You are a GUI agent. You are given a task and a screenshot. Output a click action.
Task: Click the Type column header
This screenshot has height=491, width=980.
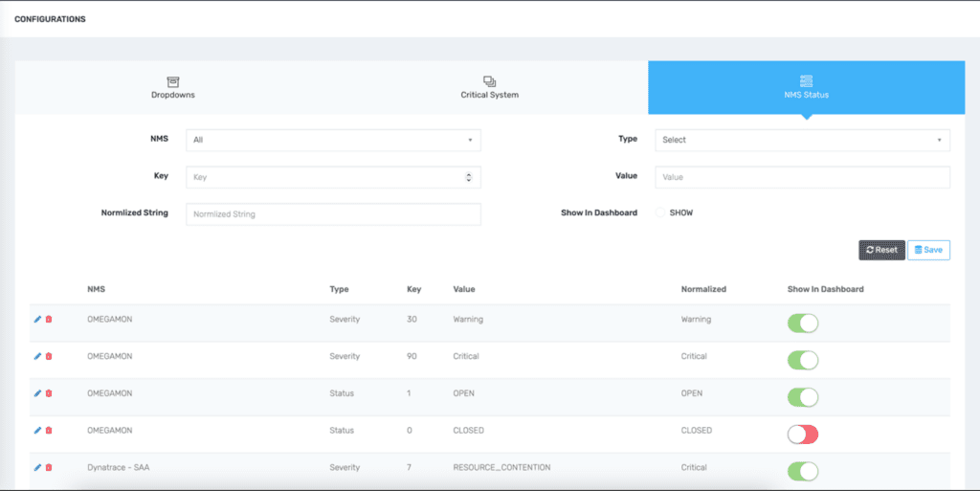point(339,289)
